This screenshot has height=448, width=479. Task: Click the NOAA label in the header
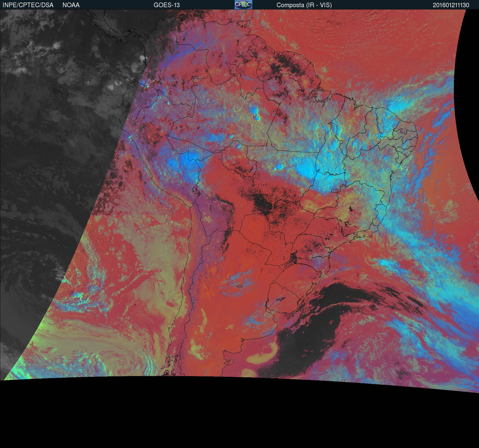point(71,5)
